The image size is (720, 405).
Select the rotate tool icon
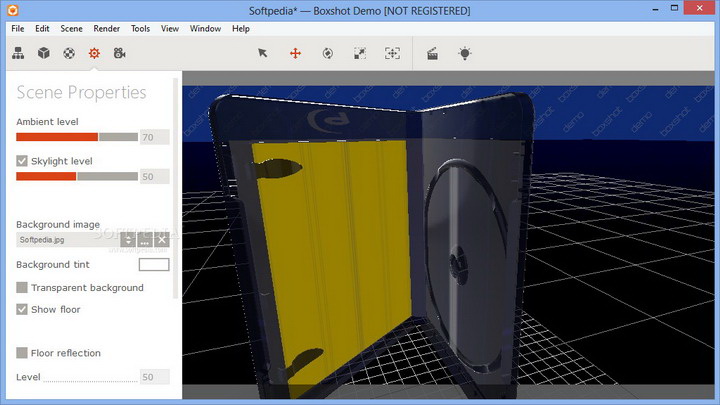click(x=327, y=53)
